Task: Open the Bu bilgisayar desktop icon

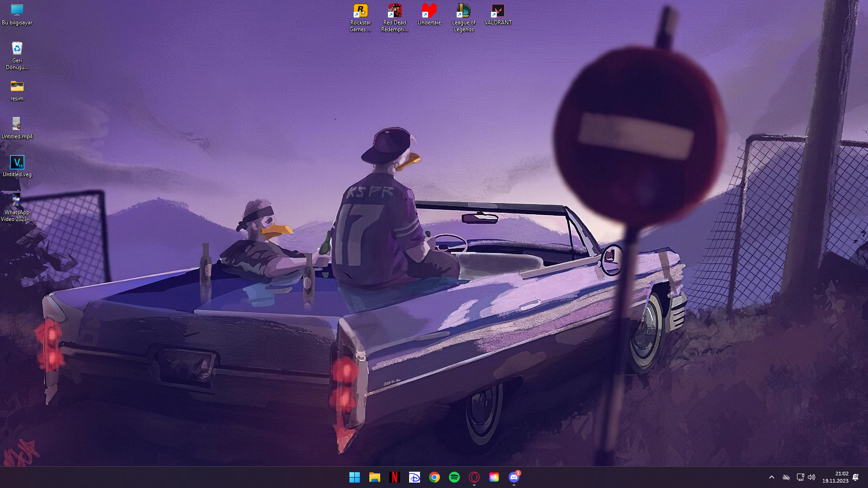Action: (x=17, y=14)
